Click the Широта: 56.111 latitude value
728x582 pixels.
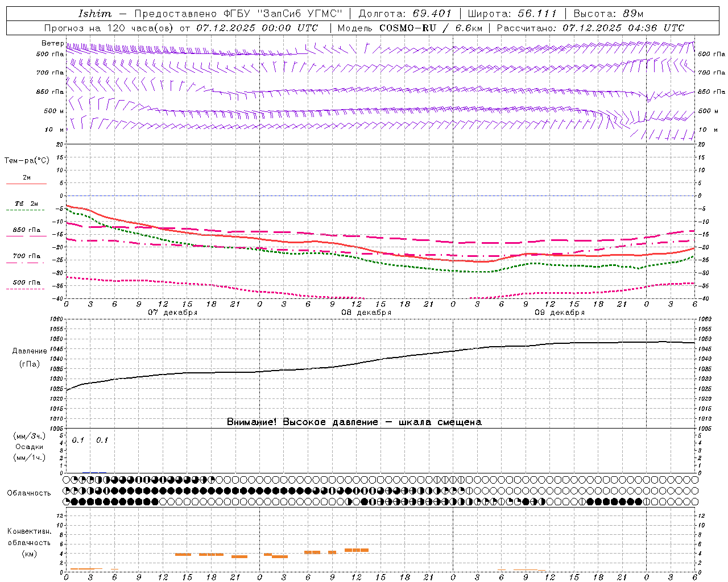click(512, 14)
